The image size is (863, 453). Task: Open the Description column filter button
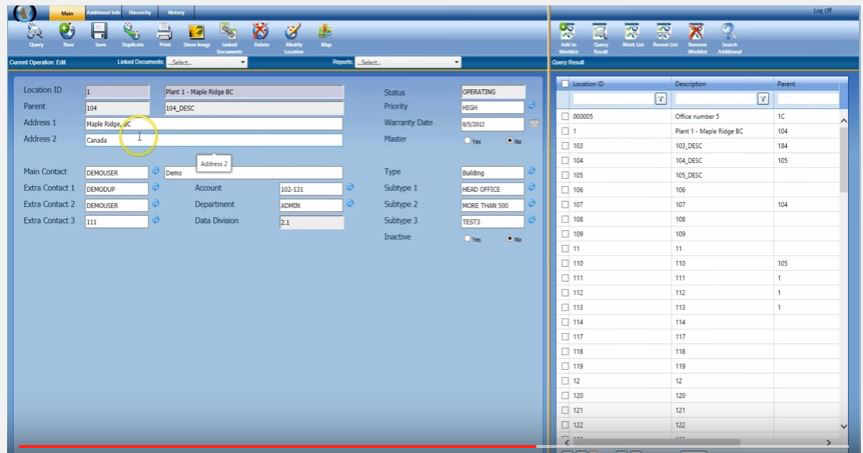click(763, 99)
